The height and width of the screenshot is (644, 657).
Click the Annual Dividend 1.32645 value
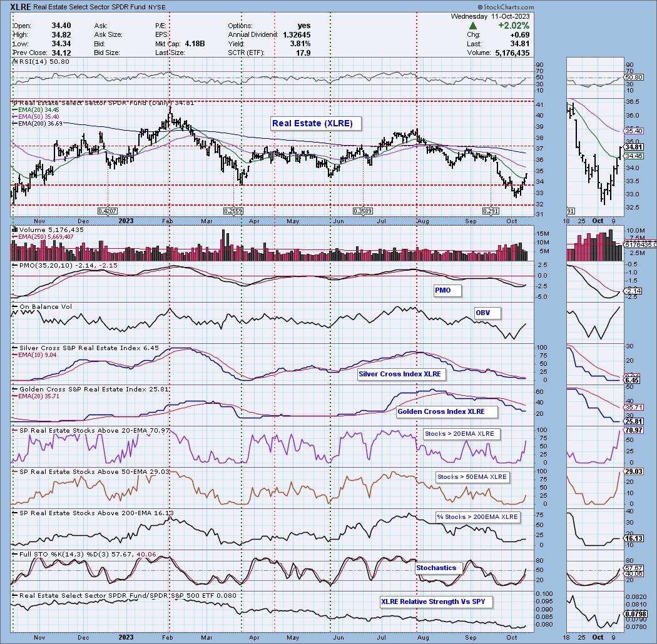click(297, 35)
